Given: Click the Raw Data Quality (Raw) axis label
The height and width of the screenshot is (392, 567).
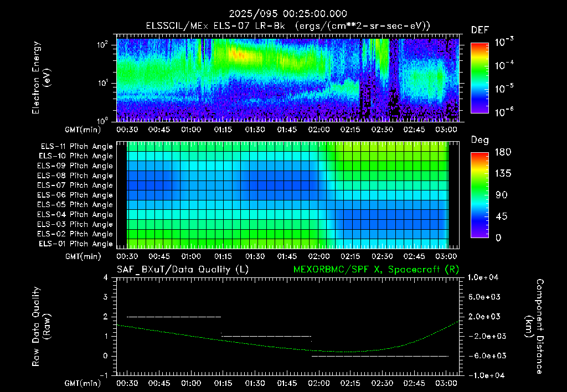Looking at the screenshot, I should [x=41, y=327].
